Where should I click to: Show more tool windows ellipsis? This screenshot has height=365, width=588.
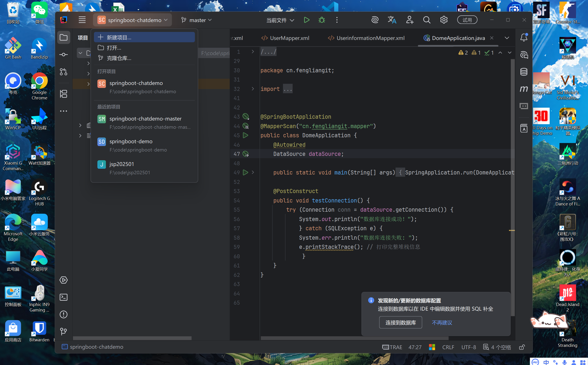64,111
